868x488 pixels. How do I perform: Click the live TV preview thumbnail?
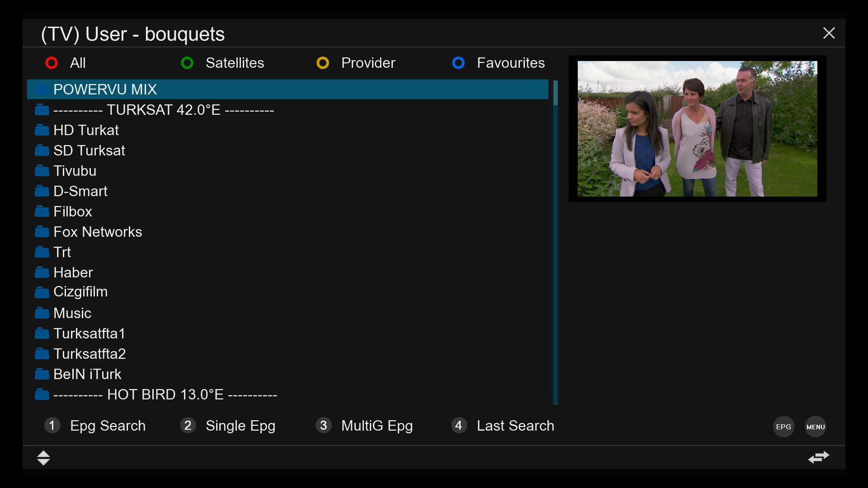pyautogui.click(x=698, y=129)
